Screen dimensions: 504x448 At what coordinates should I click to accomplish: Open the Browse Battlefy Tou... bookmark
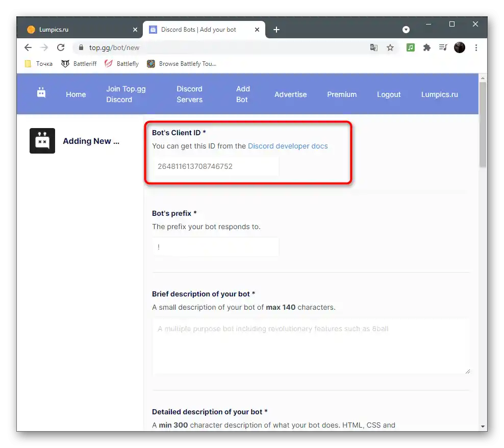tap(182, 64)
